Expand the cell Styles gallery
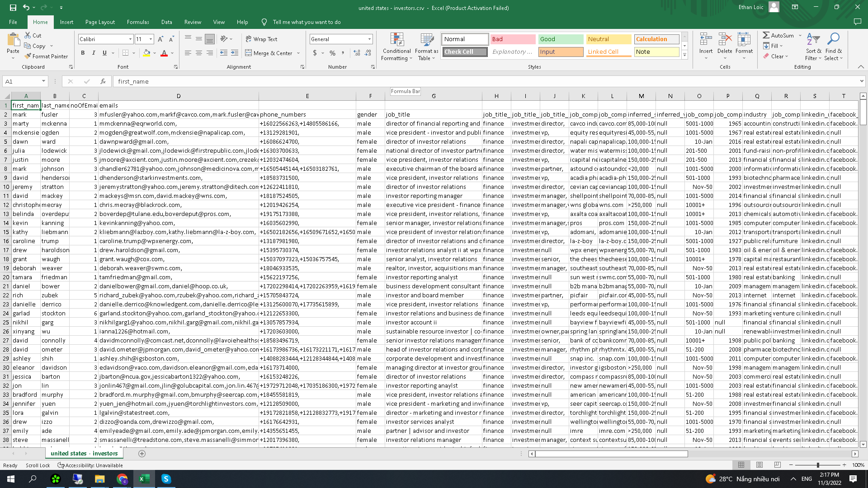Screen dimensions: 868x488 coord(684,55)
